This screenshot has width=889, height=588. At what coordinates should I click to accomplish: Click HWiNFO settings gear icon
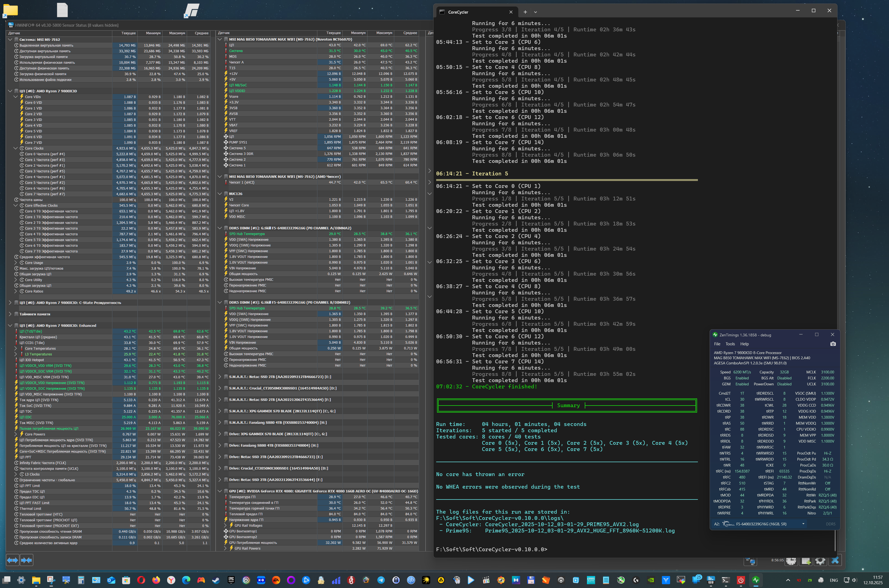coord(820,561)
